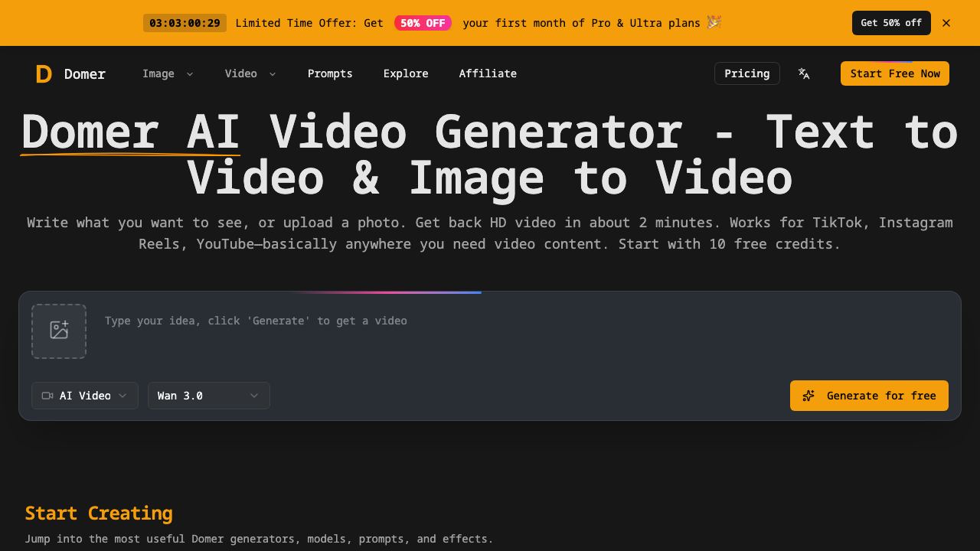This screenshot has height=551, width=980.
Task: Click the Generate sparkle icon
Action: point(808,396)
